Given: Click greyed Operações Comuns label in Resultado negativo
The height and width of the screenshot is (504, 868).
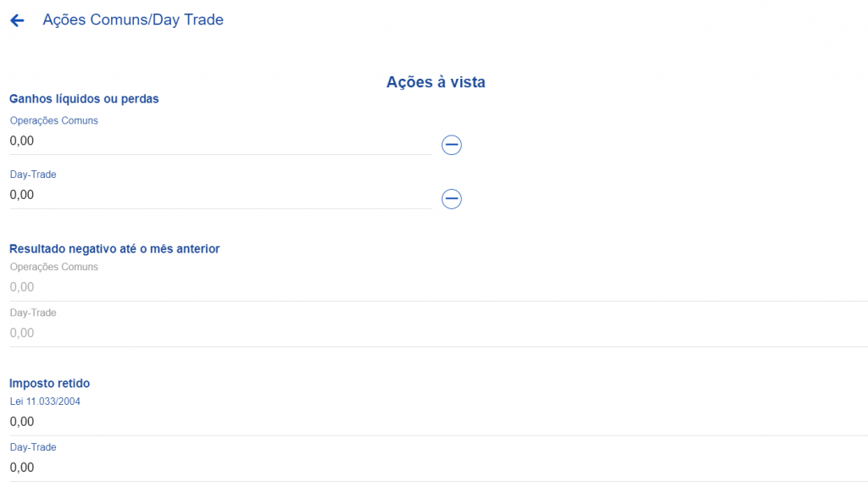Looking at the screenshot, I should pyautogui.click(x=53, y=267).
